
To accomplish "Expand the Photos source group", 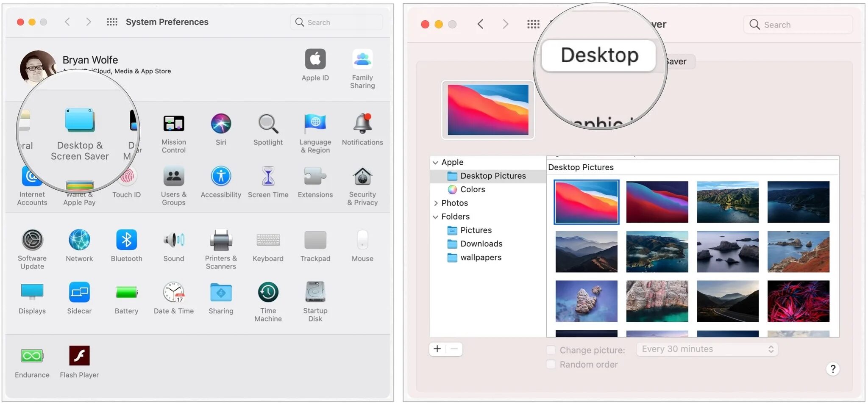I will [435, 203].
